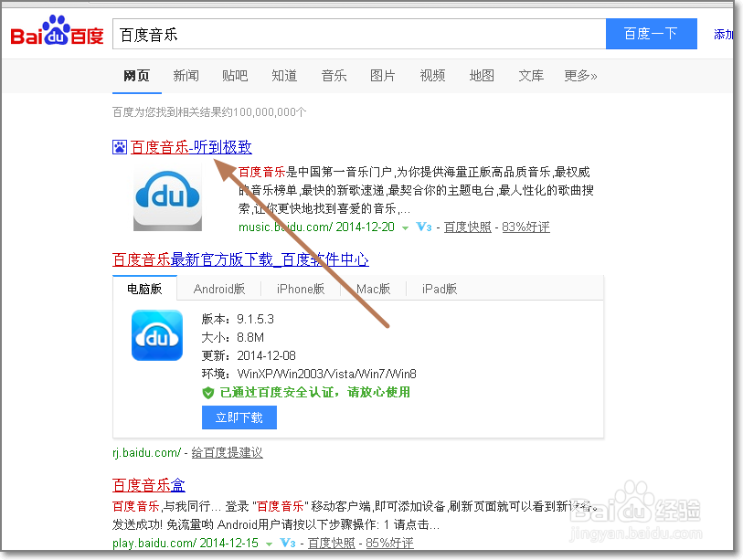743x560 pixels.
Task: Click the music.baidu.com/ green URL
Action: 285,227
